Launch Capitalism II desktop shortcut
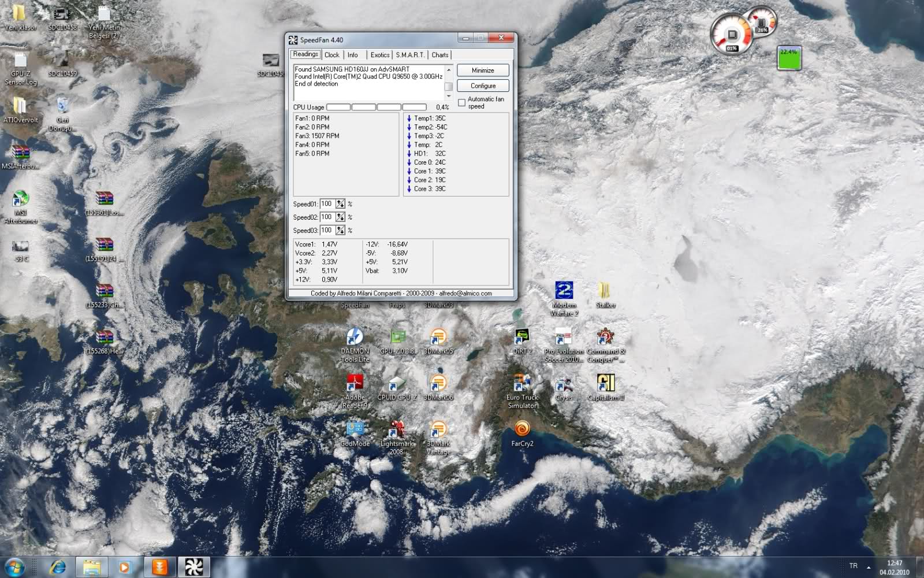 pyautogui.click(x=606, y=387)
